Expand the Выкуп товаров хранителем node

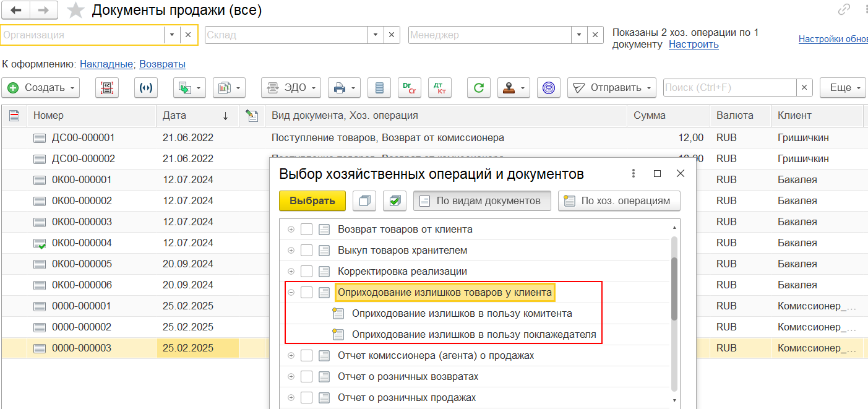291,251
